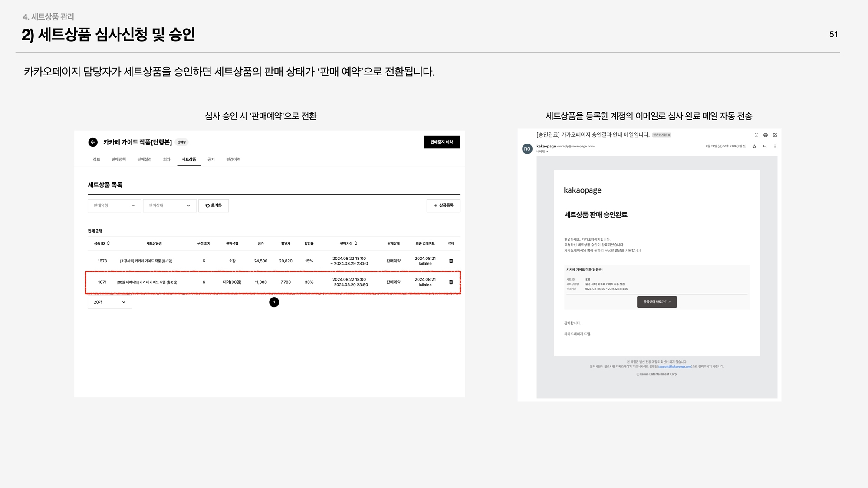
Task: Open the 20개 page size dropdown
Action: [109, 302]
